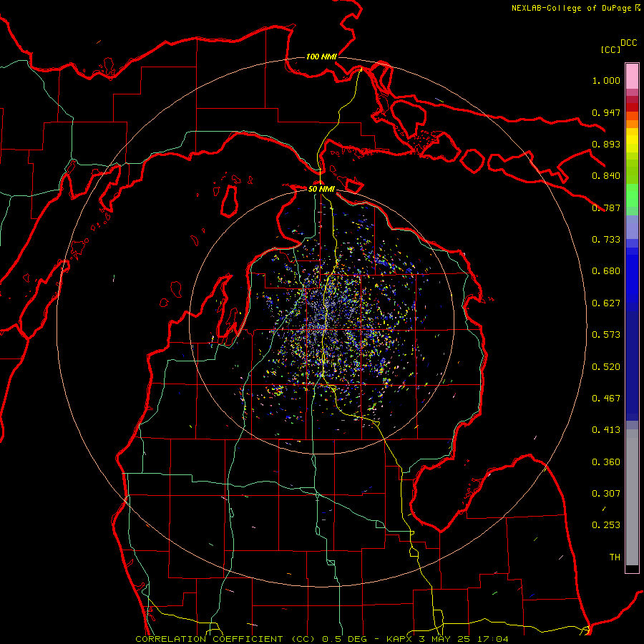Click the 0.680 legend value
Screen dimensions: 644x644
coord(606,271)
